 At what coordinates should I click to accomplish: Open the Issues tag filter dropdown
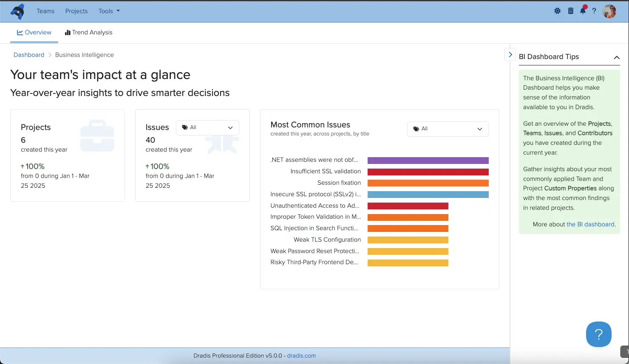click(x=207, y=128)
